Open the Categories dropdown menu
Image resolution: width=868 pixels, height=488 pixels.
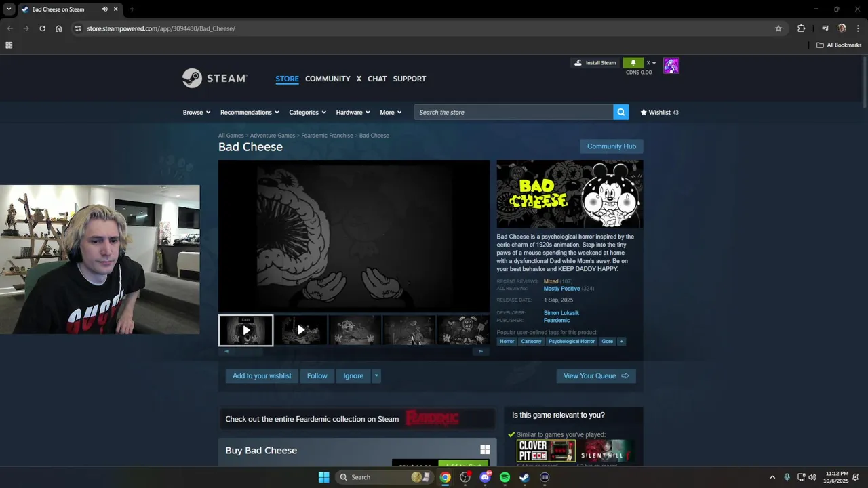click(x=307, y=113)
